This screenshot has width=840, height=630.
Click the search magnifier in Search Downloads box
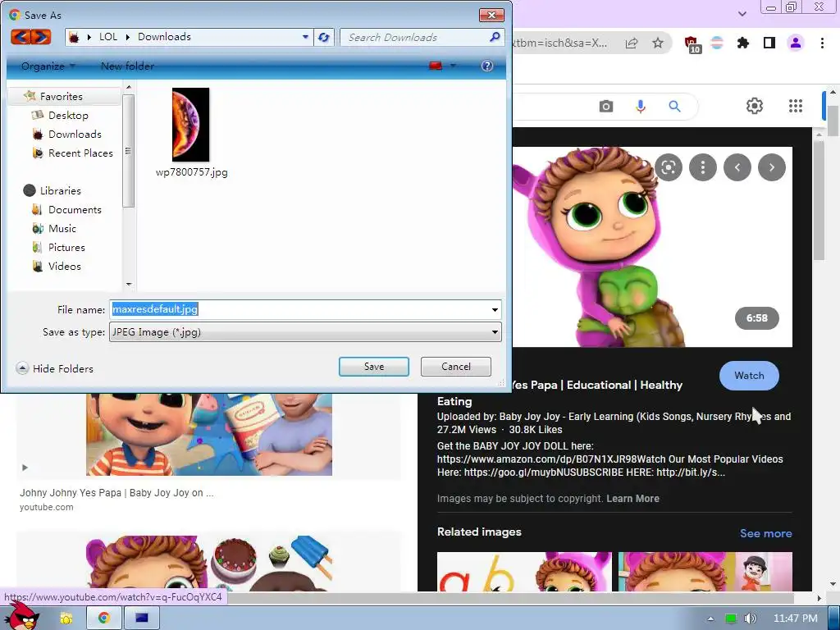pos(495,37)
